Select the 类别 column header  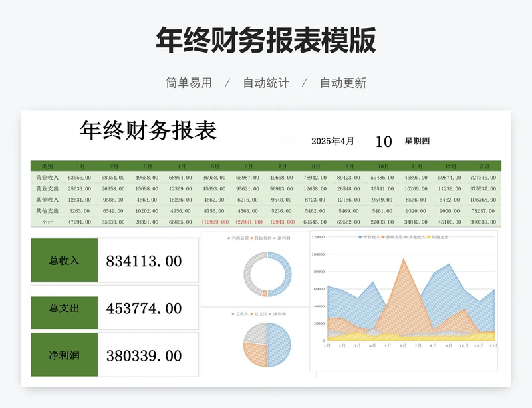pos(47,166)
